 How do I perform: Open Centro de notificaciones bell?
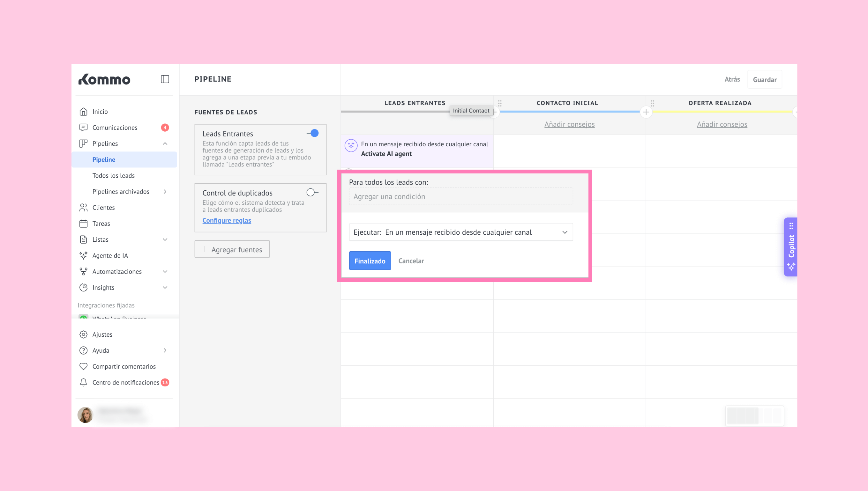point(83,382)
